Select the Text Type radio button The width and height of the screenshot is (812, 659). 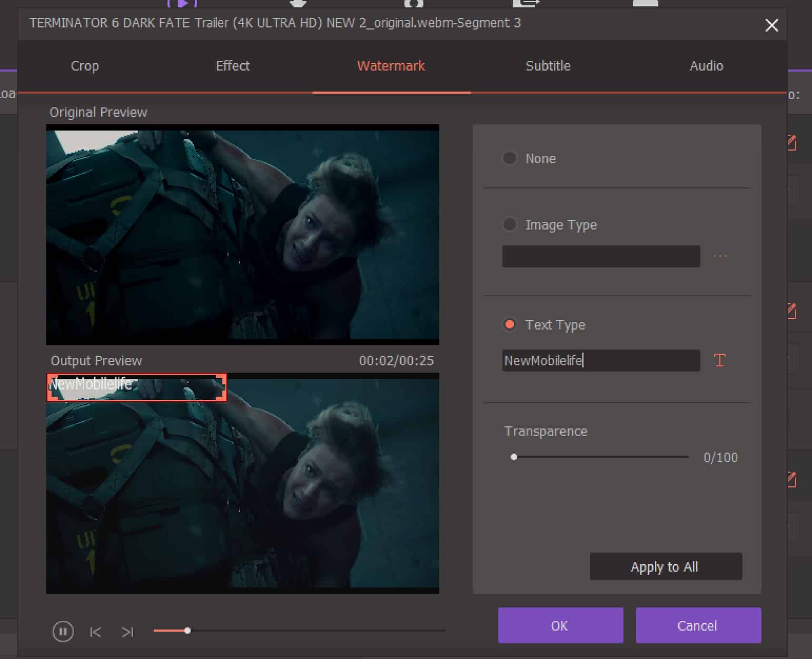point(509,324)
